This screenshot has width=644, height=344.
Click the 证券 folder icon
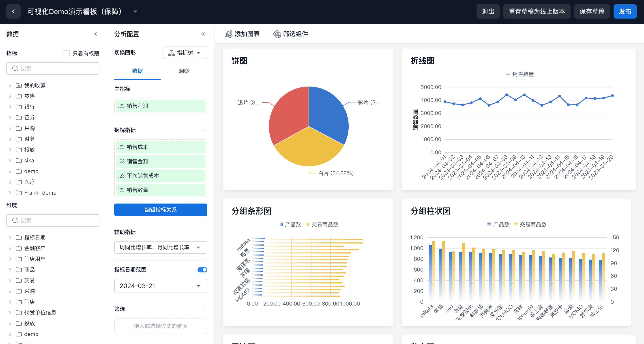click(19, 118)
